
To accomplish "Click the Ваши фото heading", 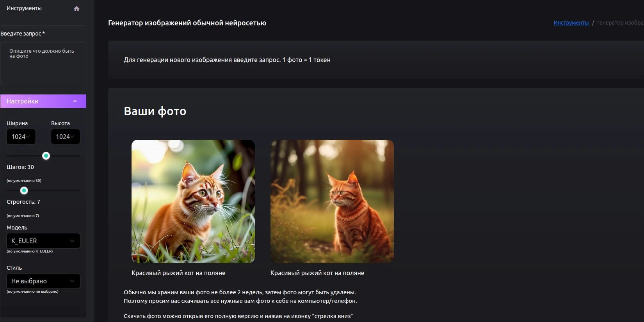I will click(155, 111).
